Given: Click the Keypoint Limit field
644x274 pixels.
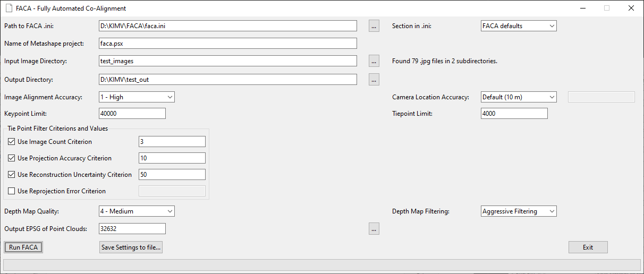Looking at the screenshot, I should tap(132, 114).
